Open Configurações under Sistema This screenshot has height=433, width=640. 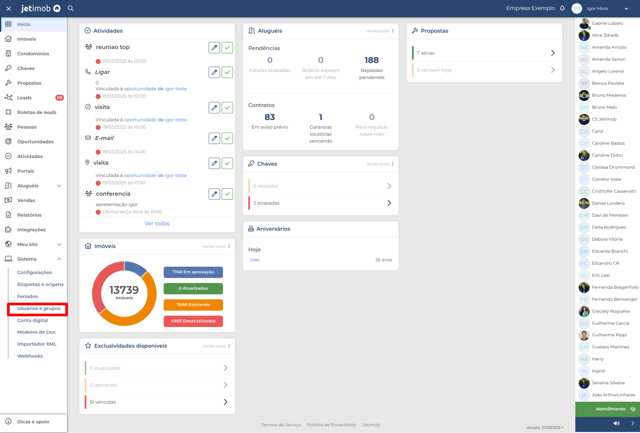click(34, 273)
